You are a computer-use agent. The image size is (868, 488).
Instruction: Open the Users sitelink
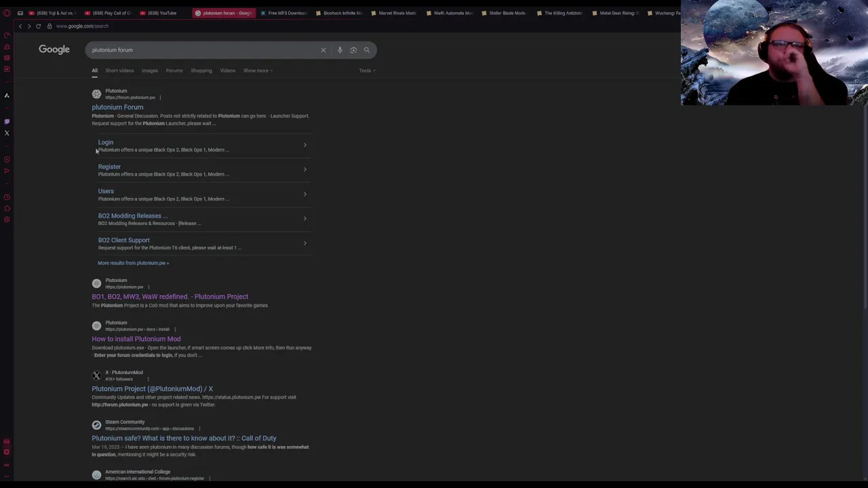click(106, 191)
